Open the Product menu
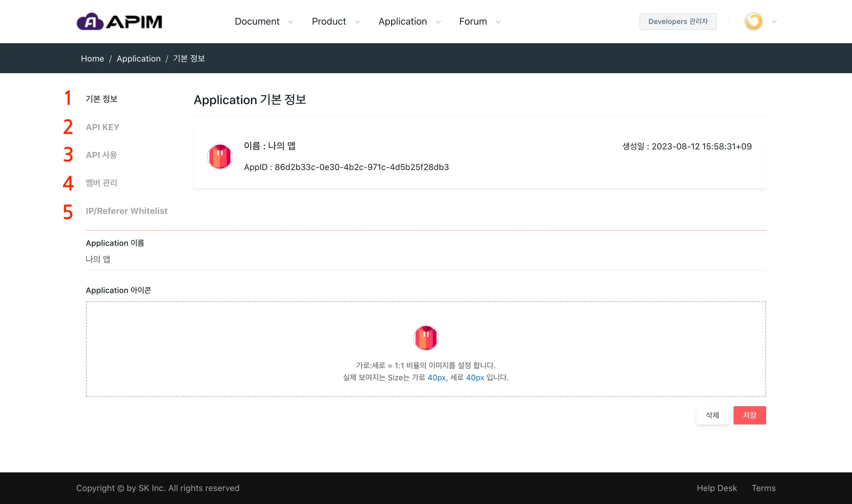The image size is (852, 504). [329, 22]
